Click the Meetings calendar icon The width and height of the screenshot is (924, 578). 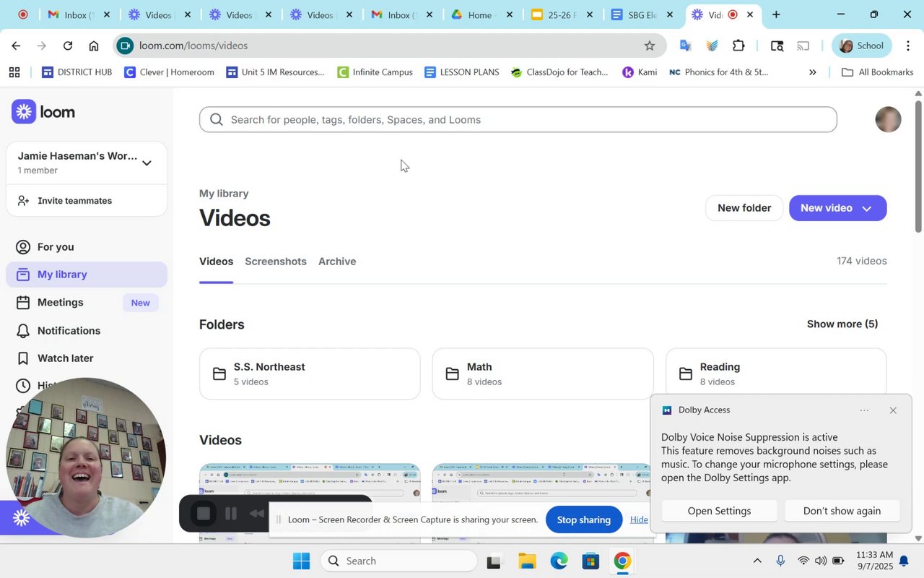pos(23,303)
